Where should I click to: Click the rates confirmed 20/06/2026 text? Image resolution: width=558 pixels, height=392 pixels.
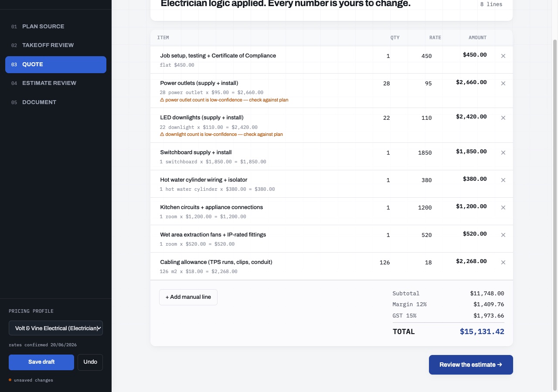point(43,345)
